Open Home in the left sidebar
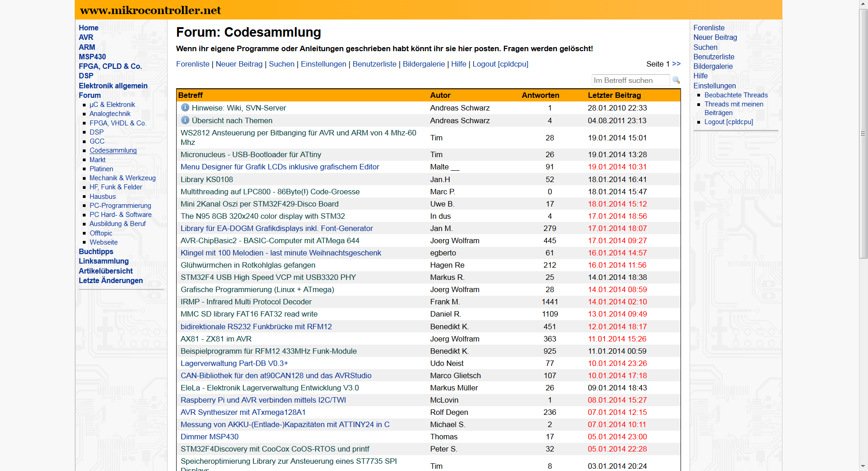 [x=88, y=28]
